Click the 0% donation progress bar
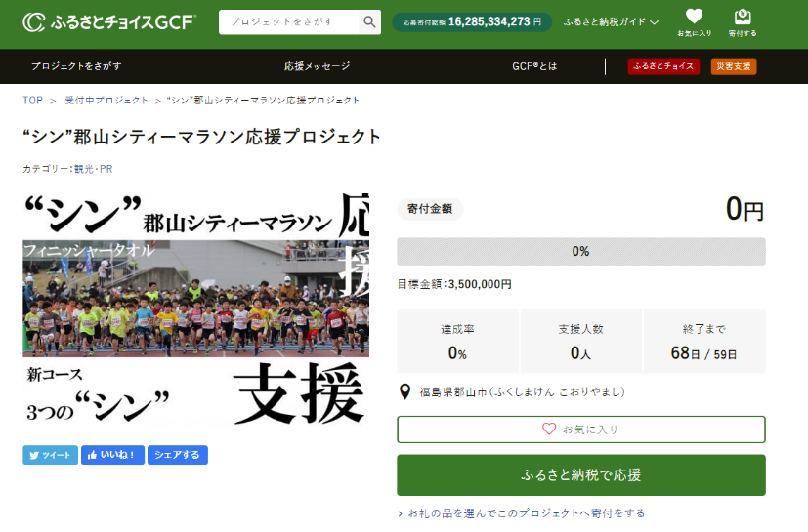The image size is (808, 532). [x=580, y=252]
